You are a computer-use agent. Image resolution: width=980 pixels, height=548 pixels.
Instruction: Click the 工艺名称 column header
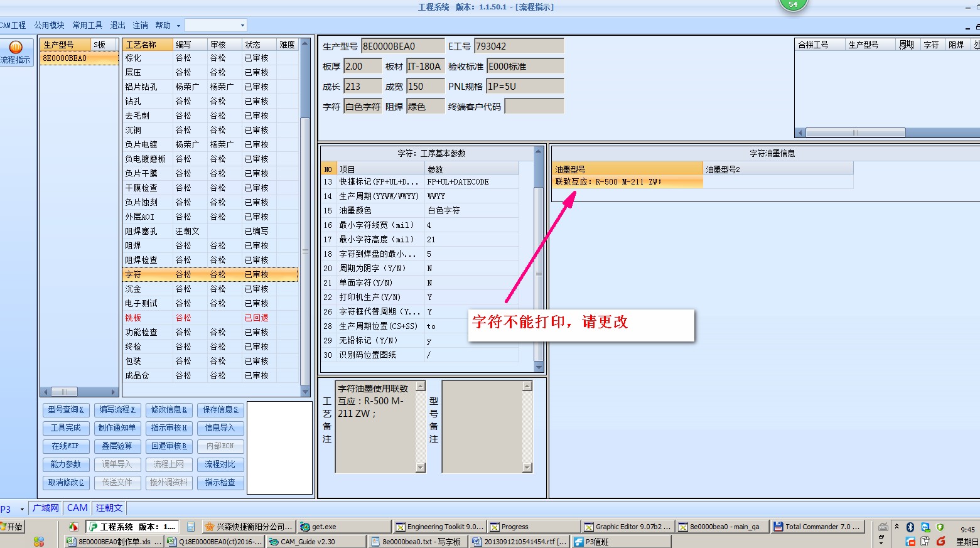click(148, 45)
